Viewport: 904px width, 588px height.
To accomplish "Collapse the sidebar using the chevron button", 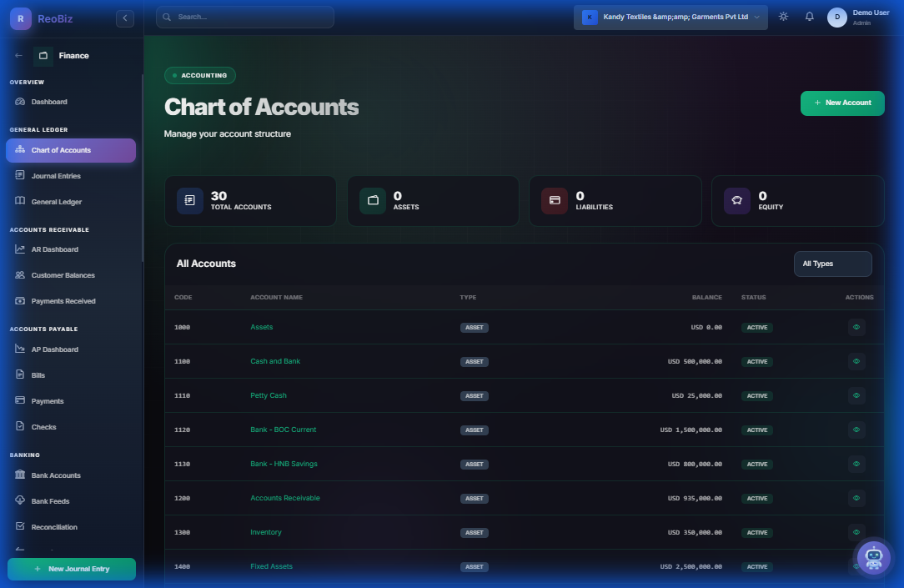I will (124, 18).
